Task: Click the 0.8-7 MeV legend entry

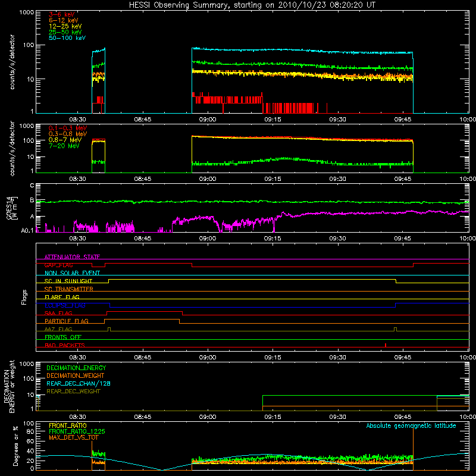Action: [x=65, y=140]
